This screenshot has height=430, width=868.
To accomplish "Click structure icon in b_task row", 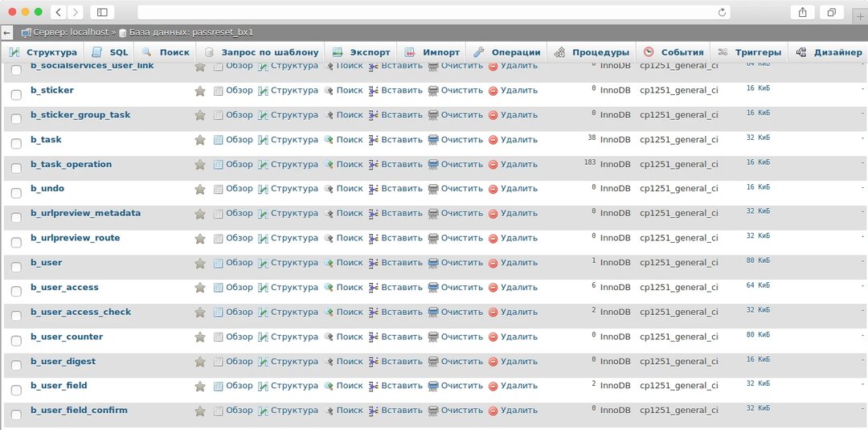I will [263, 140].
